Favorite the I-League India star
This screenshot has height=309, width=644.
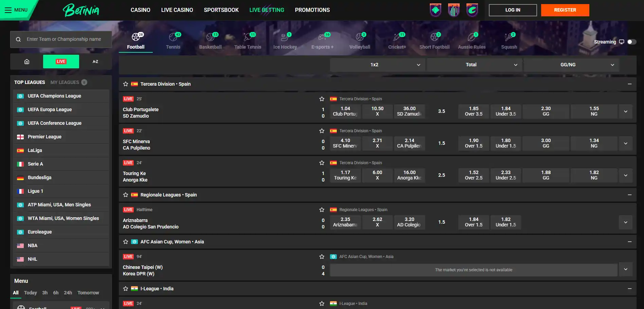click(126, 289)
